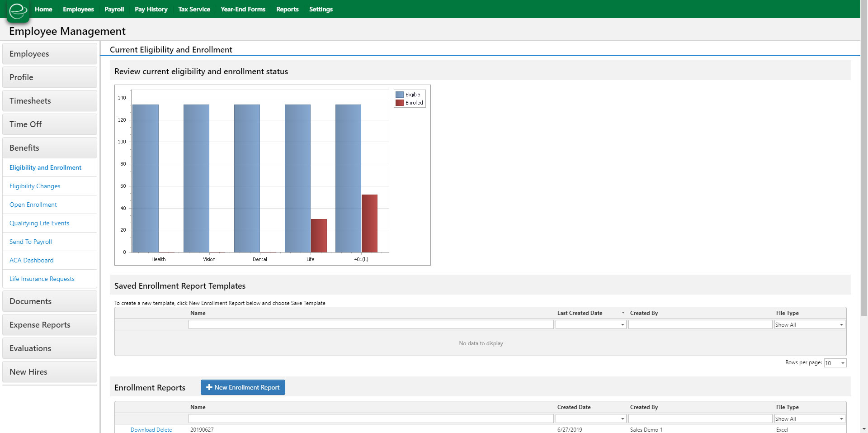Go to Reports in top navigation
The height and width of the screenshot is (433, 868).
tap(287, 9)
